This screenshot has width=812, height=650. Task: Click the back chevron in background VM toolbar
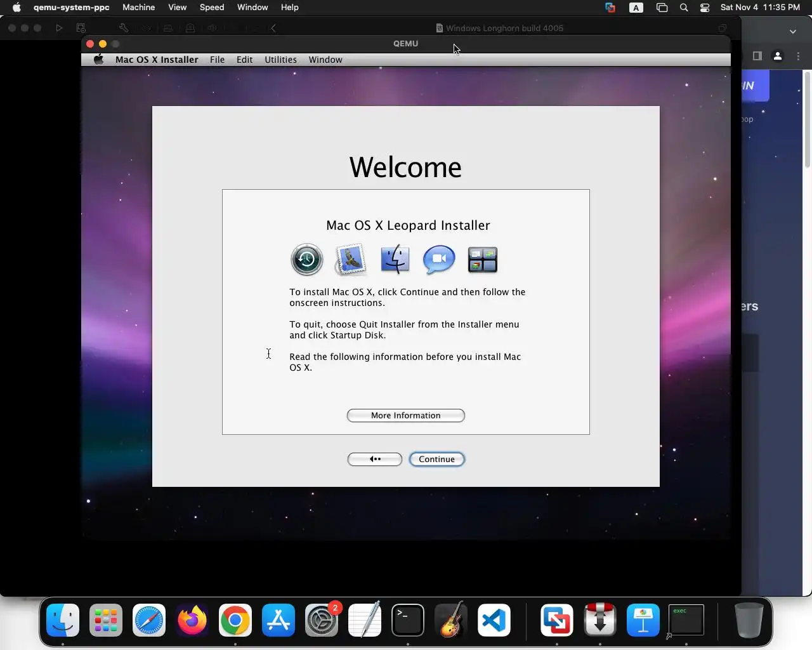coord(273,28)
